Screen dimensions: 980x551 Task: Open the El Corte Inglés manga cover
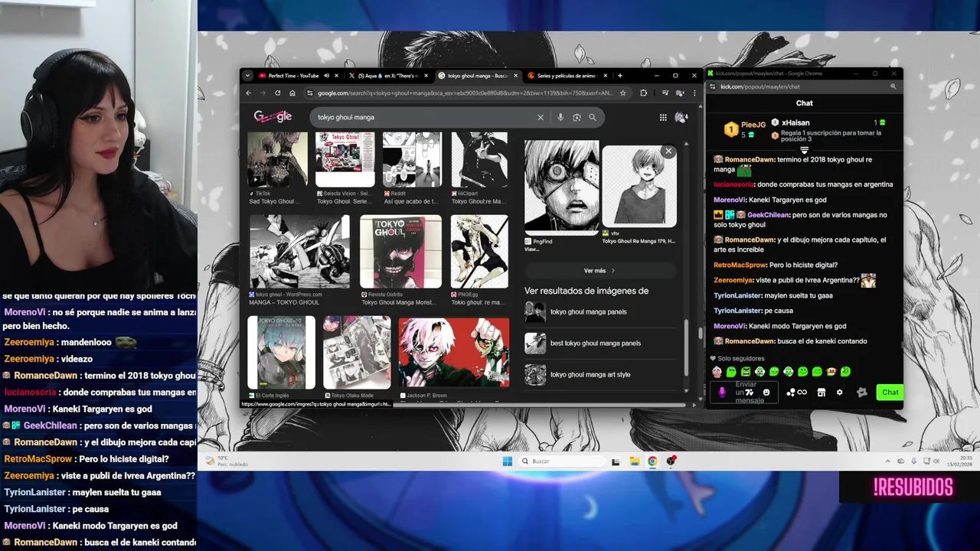[281, 353]
